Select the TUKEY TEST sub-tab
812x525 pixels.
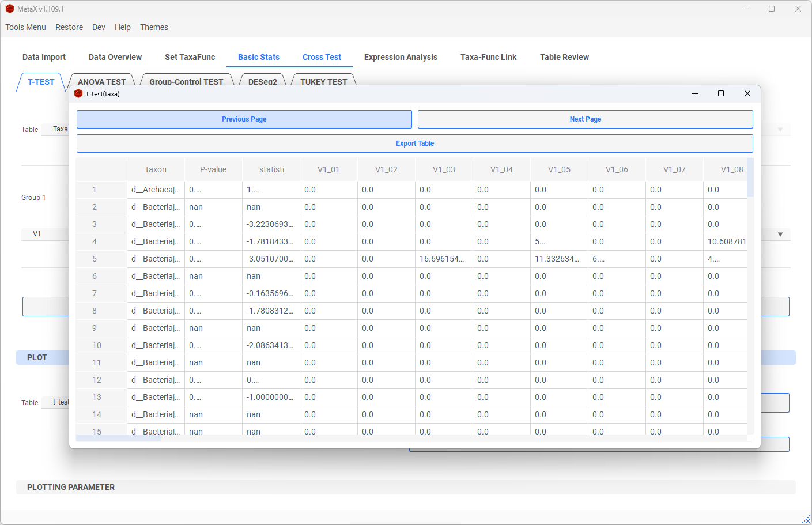(x=323, y=81)
